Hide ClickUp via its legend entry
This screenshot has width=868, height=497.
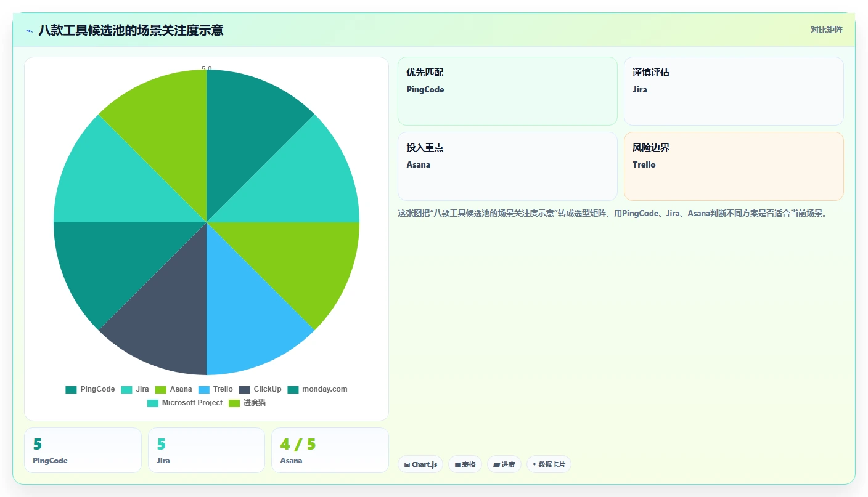click(x=260, y=389)
